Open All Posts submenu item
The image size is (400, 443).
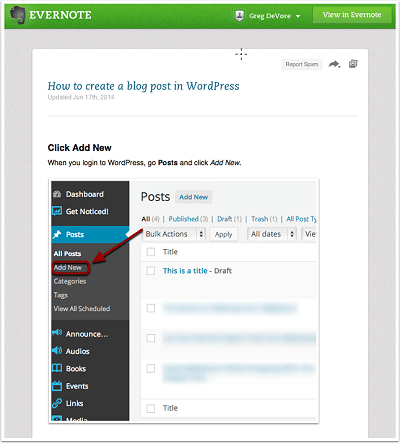click(x=67, y=254)
